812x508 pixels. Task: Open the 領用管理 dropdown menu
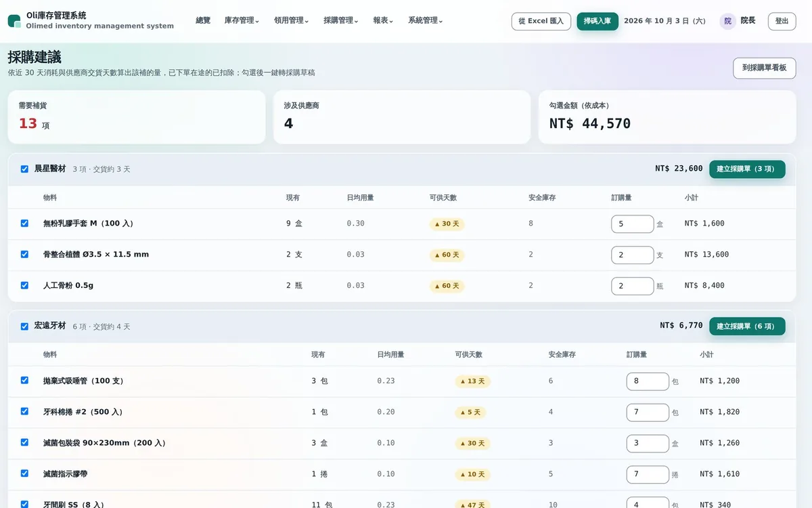[x=292, y=21]
